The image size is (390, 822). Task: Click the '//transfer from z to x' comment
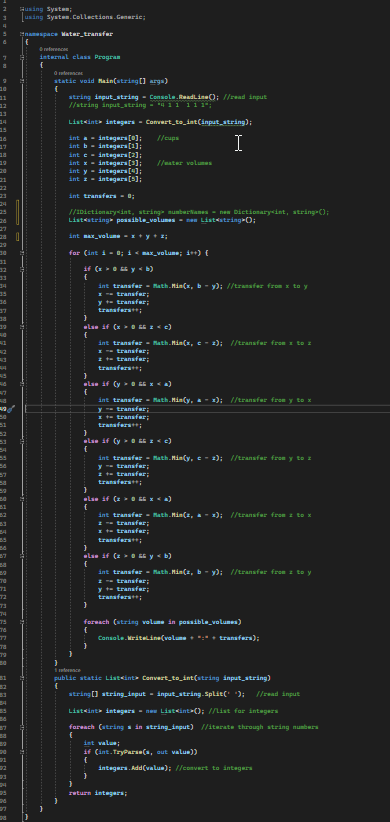[x=270, y=515]
